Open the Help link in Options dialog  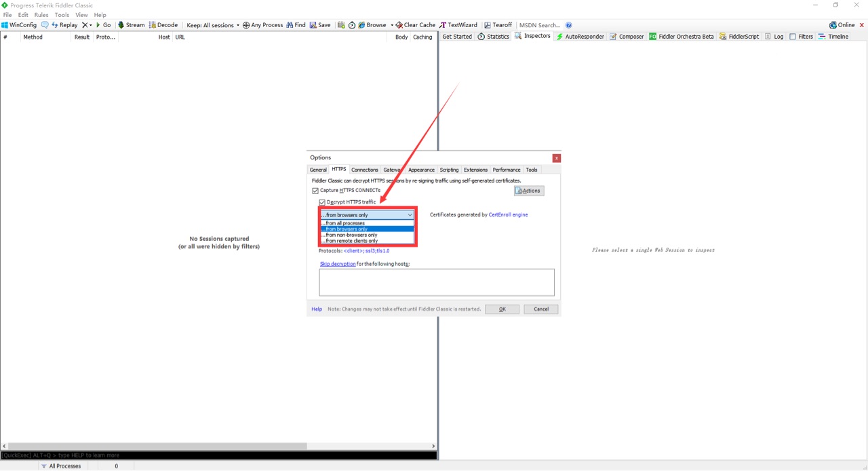click(317, 309)
